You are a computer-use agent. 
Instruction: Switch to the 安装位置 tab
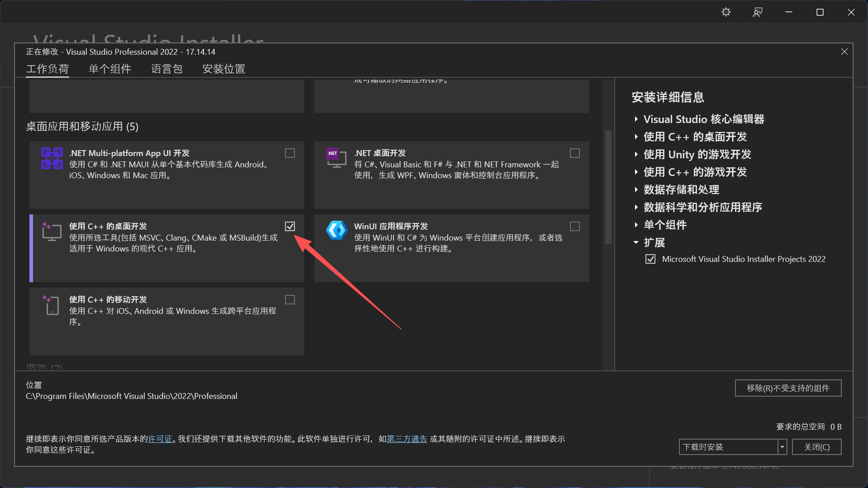click(224, 69)
